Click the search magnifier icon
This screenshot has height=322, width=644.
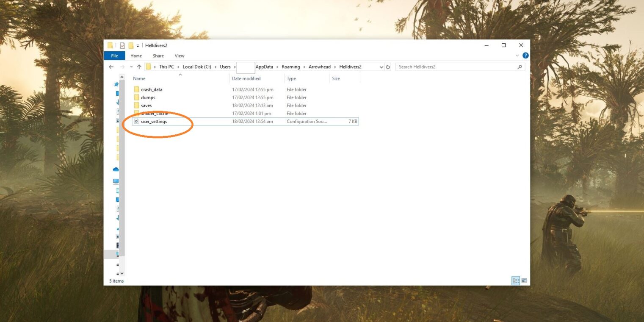(x=520, y=67)
